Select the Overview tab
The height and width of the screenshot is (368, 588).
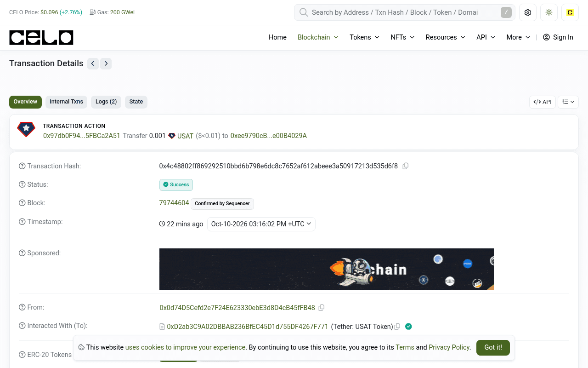pyautogui.click(x=25, y=102)
